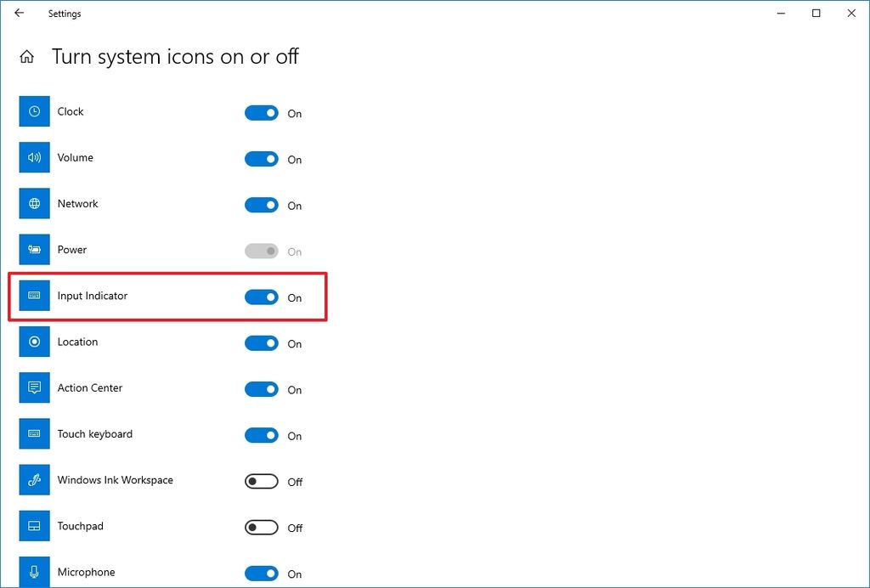Click the Touchpad icon tile
This screenshot has height=588, width=870.
pos(34,525)
